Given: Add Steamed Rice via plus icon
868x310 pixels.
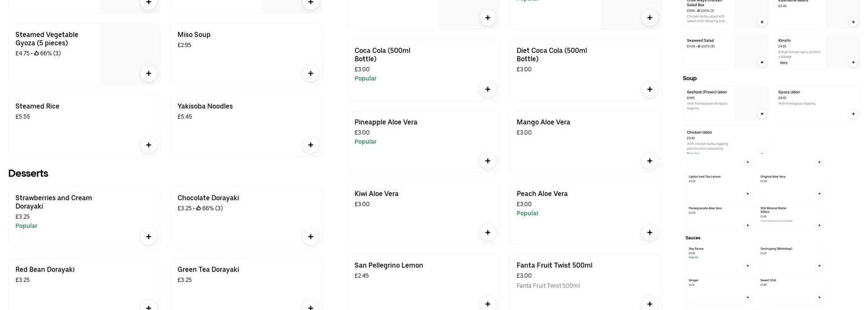Looking at the screenshot, I should click(x=148, y=145).
